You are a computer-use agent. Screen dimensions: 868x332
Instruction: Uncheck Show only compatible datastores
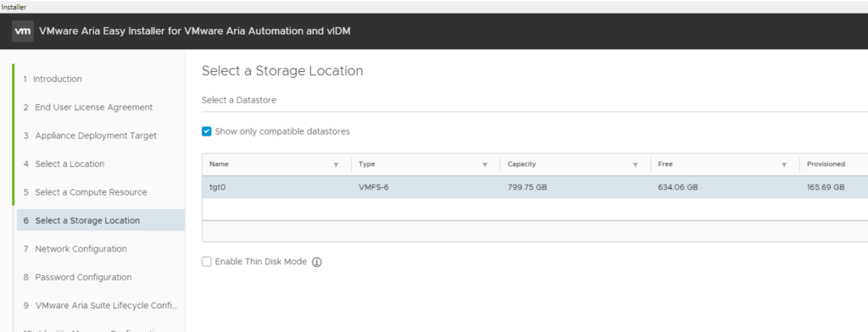tap(207, 131)
